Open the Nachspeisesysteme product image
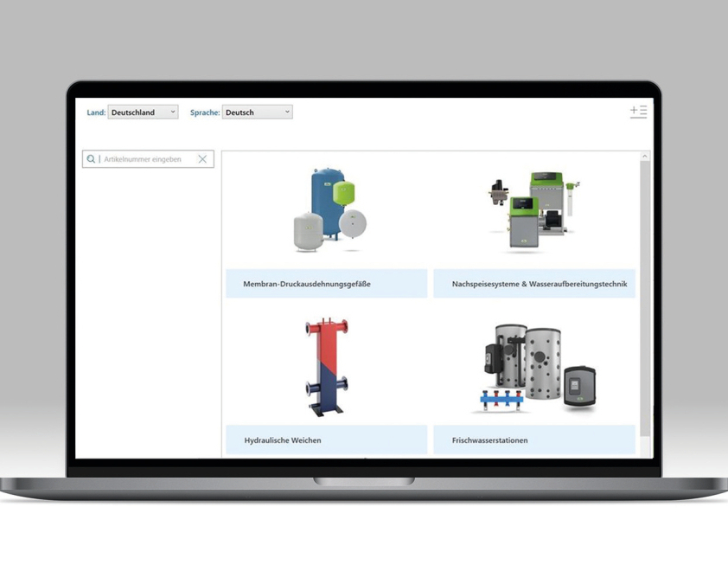Viewport: 728px width, 584px height. pyautogui.click(x=534, y=211)
